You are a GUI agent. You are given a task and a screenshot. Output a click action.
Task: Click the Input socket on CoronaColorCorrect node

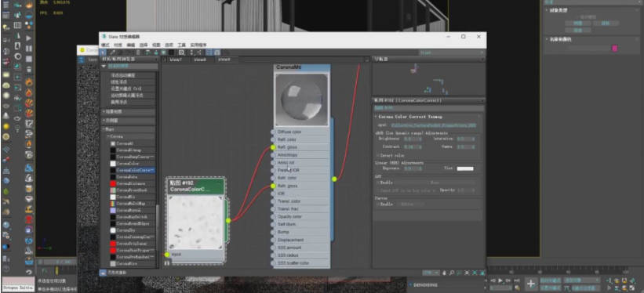click(167, 255)
